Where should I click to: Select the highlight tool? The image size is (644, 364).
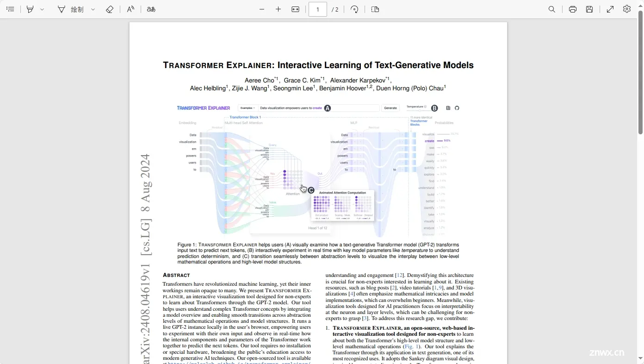(x=30, y=9)
